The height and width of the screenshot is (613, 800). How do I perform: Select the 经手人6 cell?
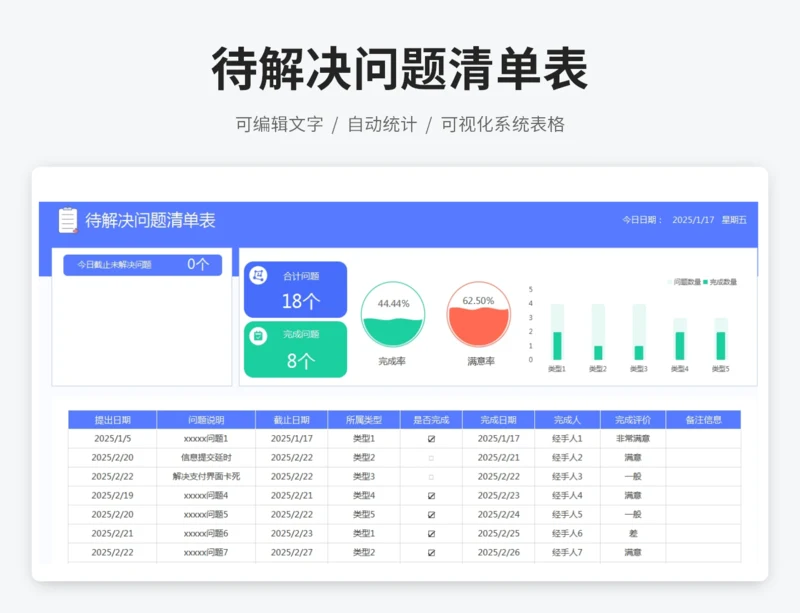click(567, 533)
